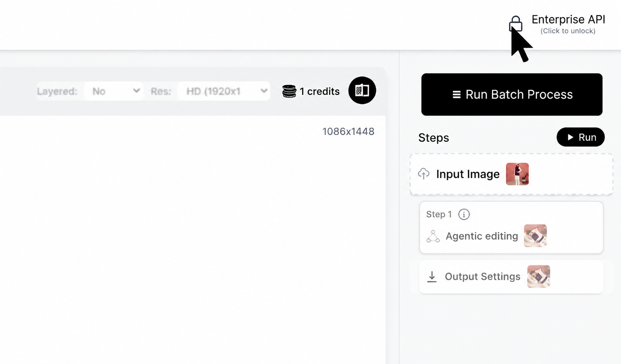The image size is (621, 364).
Task: Open the Agentic editing thumbnail
Action: 535,235
